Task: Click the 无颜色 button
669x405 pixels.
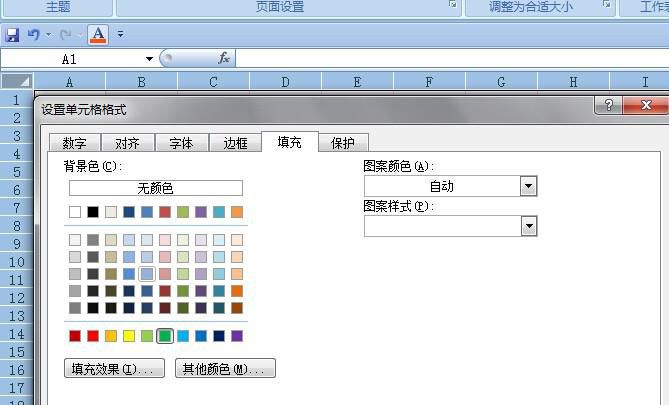Action: point(156,188)
